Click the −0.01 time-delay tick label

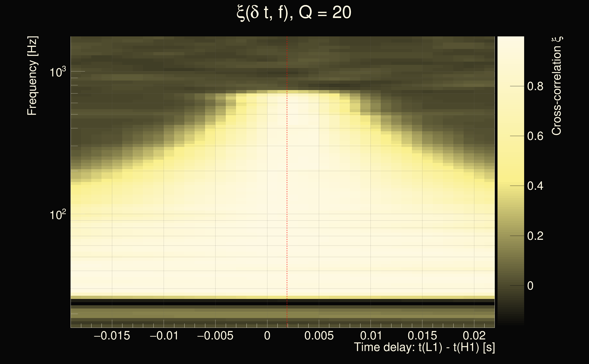(164, 336)
